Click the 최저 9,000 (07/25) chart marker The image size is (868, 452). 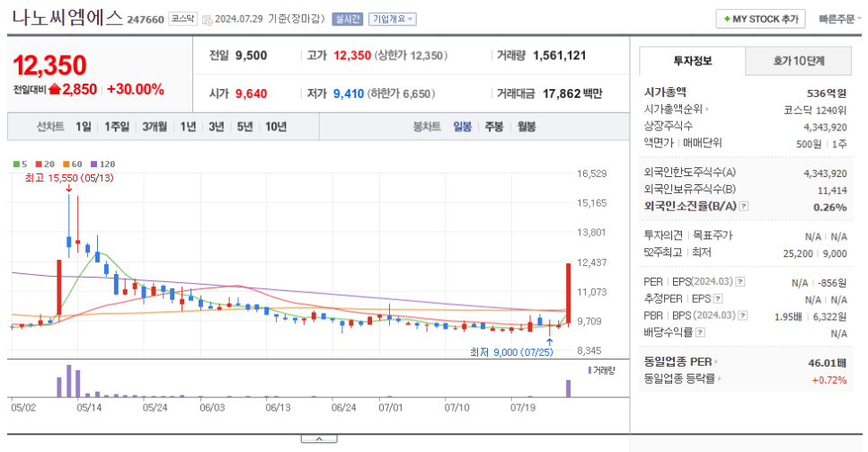coord(511,351)
